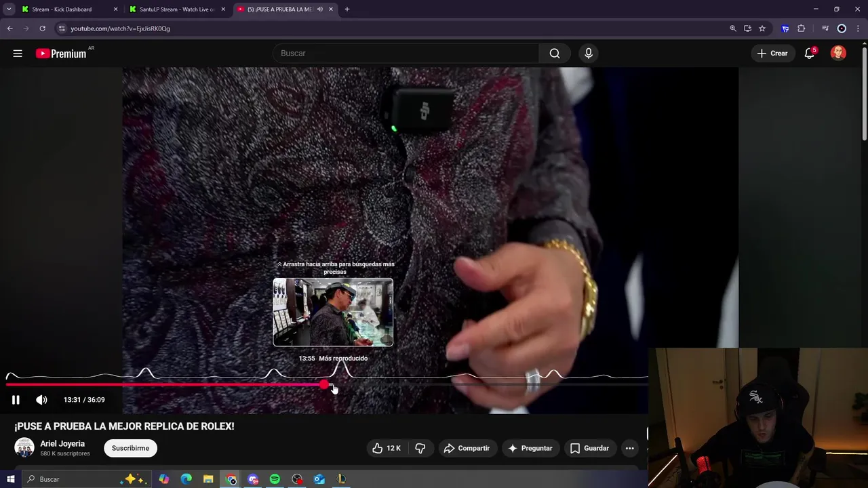
Task: Click the Compartir share button
Action: (x=467, y=448)
